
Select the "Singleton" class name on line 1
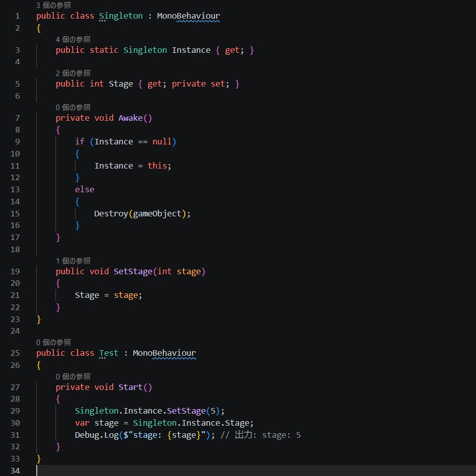(x=121, y=16)
